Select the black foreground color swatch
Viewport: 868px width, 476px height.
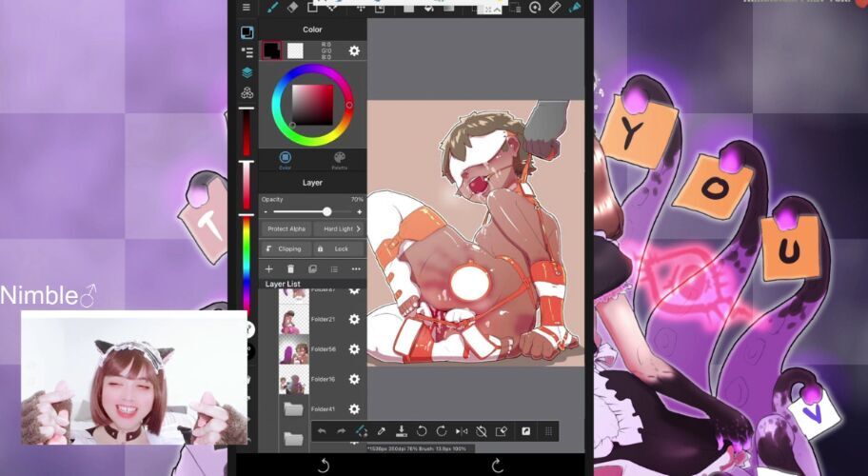(x=271, y=50)
